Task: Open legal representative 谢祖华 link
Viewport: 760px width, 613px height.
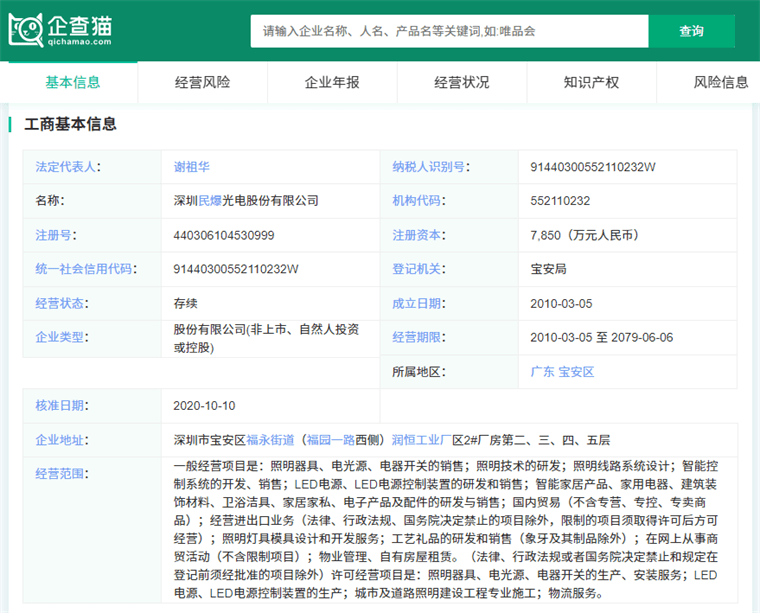Action: tap(191, 167)
